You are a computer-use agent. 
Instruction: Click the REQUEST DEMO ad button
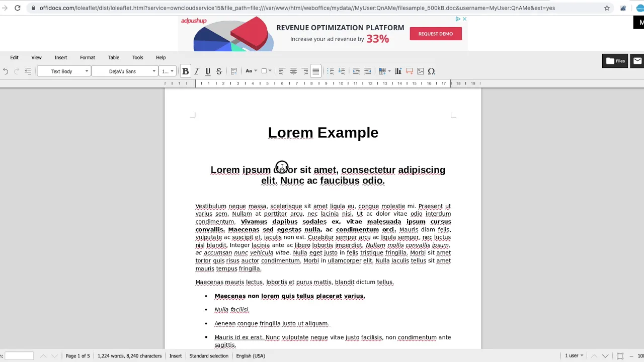(435, 34)
